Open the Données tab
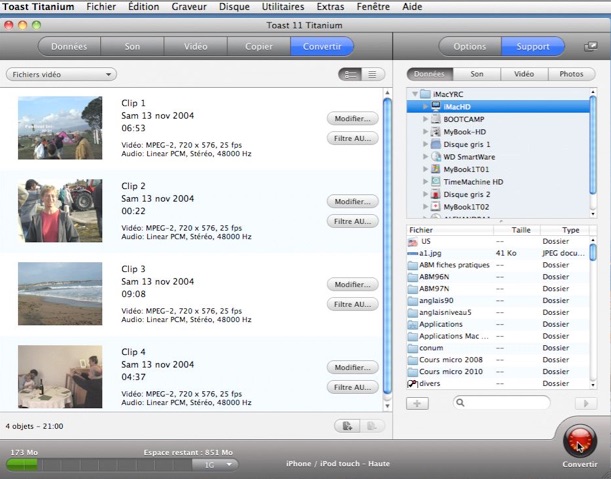Viewport: 611px width, 479px height. [x=69, y=46]
